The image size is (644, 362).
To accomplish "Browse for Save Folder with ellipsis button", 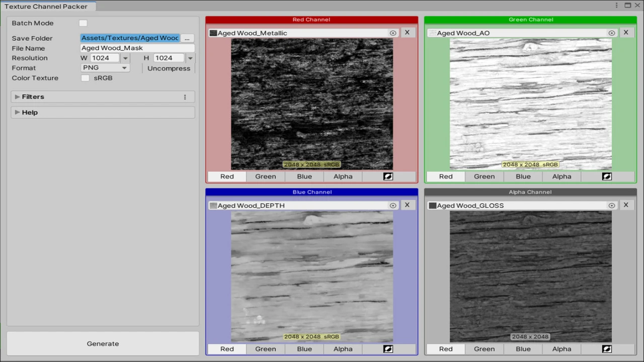I will 187,38.
